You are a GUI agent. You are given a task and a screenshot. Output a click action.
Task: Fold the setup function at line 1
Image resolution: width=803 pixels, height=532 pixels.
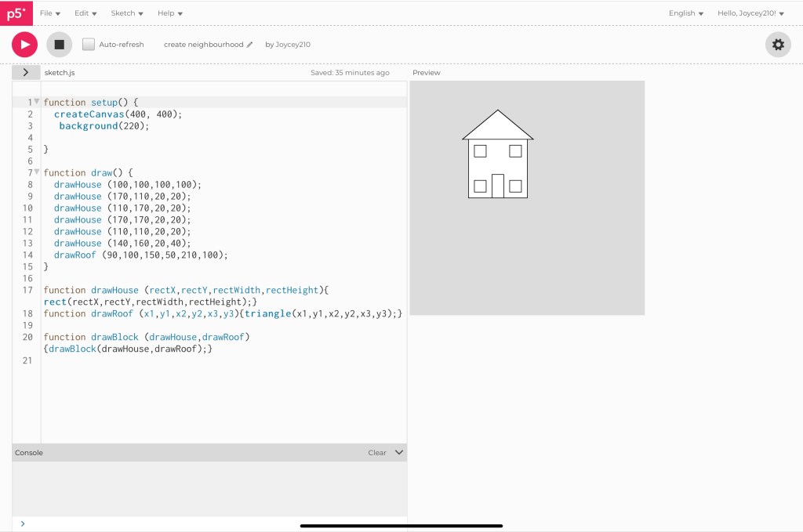[x=37, y=102]
